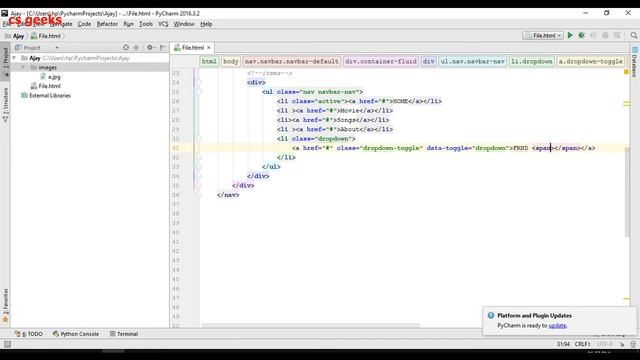This screenshot has width=640, height=360.
Task: Collapse the images folder
Action: tap(24, 67)
